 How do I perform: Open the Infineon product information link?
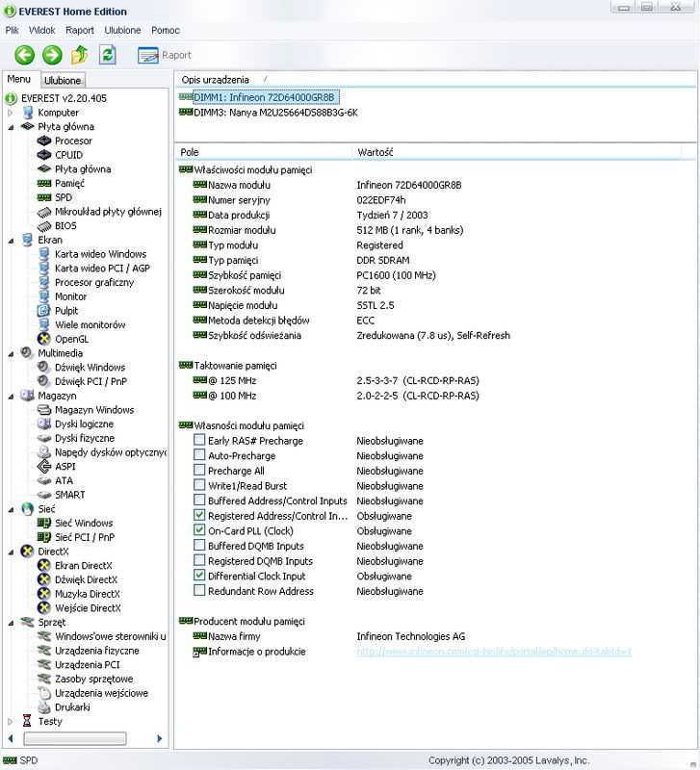point(494,652)
